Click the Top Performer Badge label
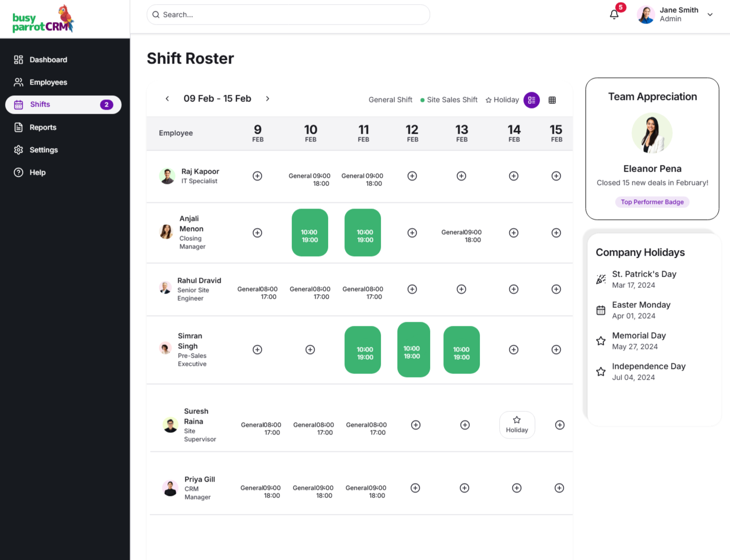This screenshot has height=560, width=730. (x=652, y=202)
